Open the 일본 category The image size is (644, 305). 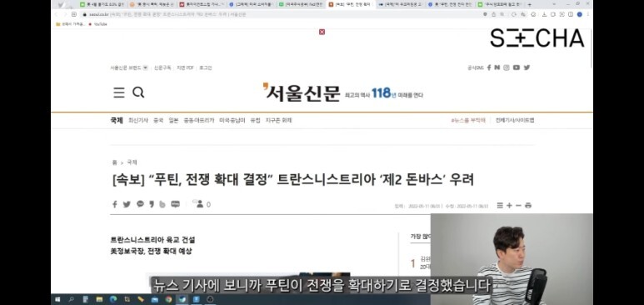tap(173, 121)
